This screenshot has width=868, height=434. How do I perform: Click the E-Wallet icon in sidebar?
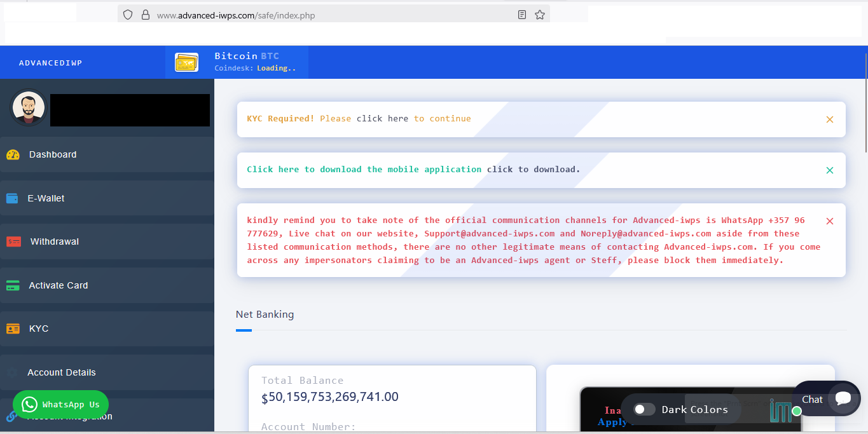[12, 198]
